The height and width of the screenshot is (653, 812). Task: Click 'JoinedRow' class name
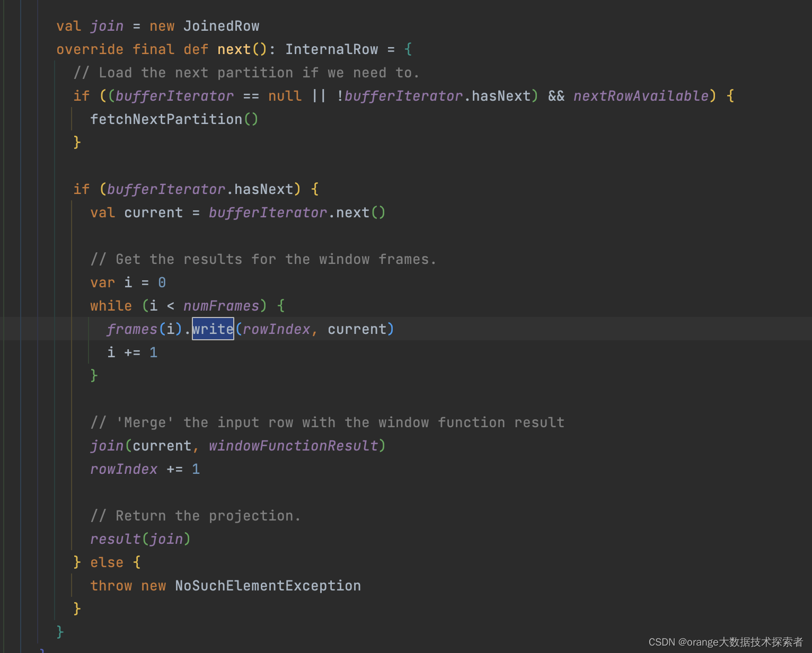[x=222, y=26]
